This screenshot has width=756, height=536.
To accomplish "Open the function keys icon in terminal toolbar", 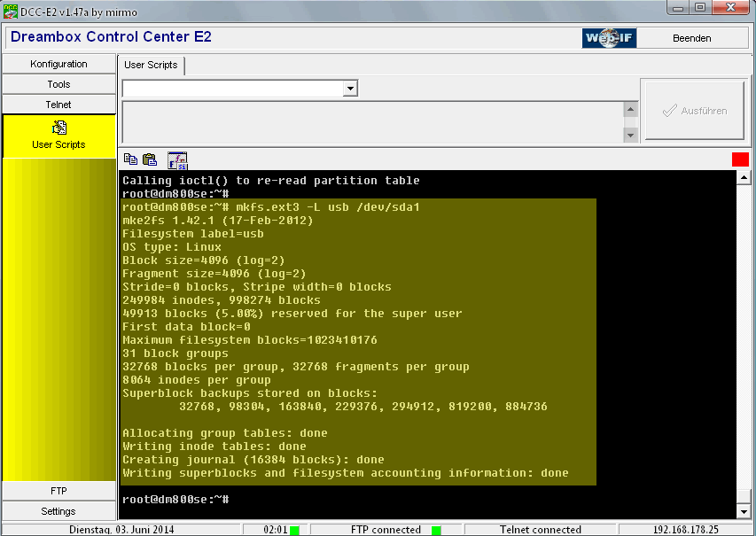I will pyautogui.click(x=177, y=159).
